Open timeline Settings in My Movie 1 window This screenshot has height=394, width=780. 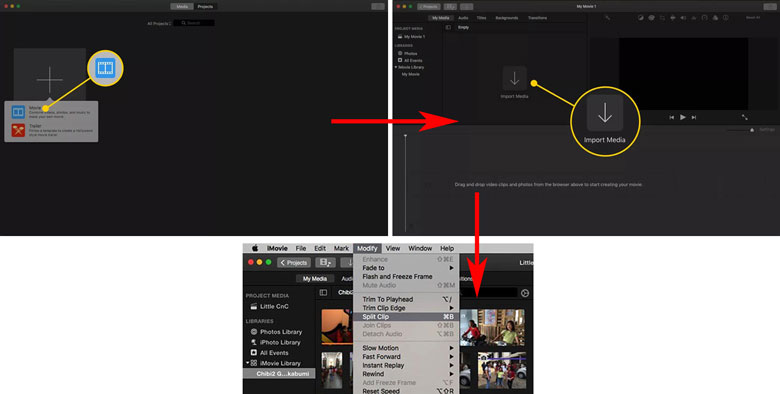pyautogui.click(x=767, y=129)
